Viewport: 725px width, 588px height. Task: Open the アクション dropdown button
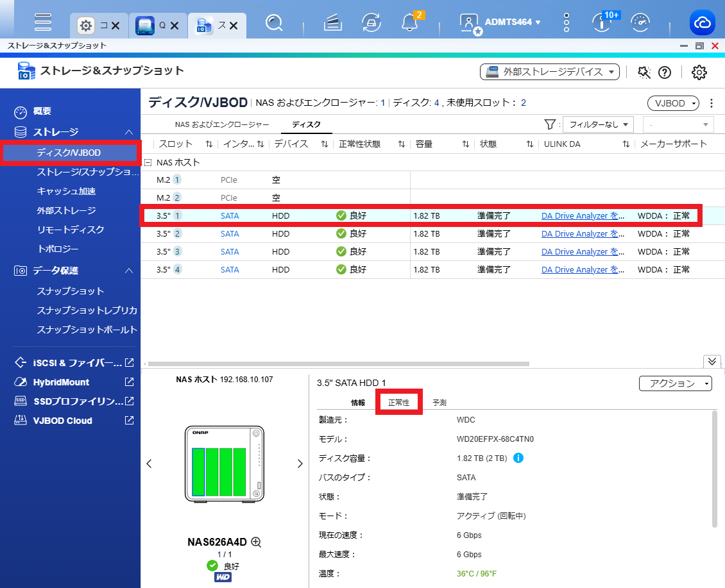675,383
